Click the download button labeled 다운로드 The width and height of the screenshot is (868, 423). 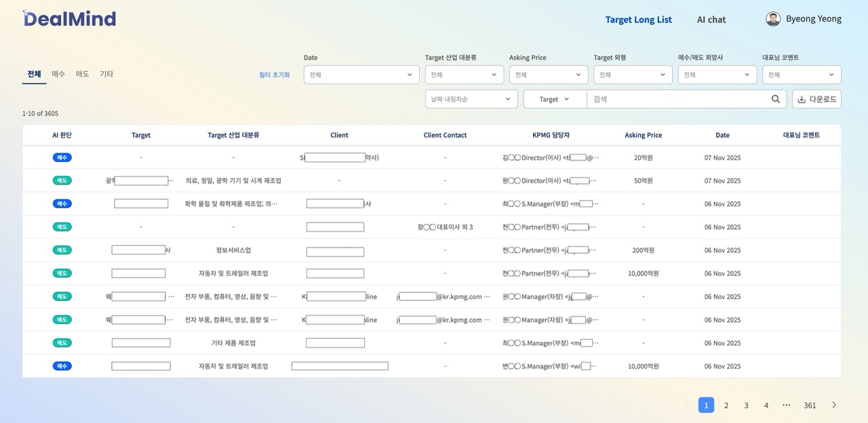816,99
